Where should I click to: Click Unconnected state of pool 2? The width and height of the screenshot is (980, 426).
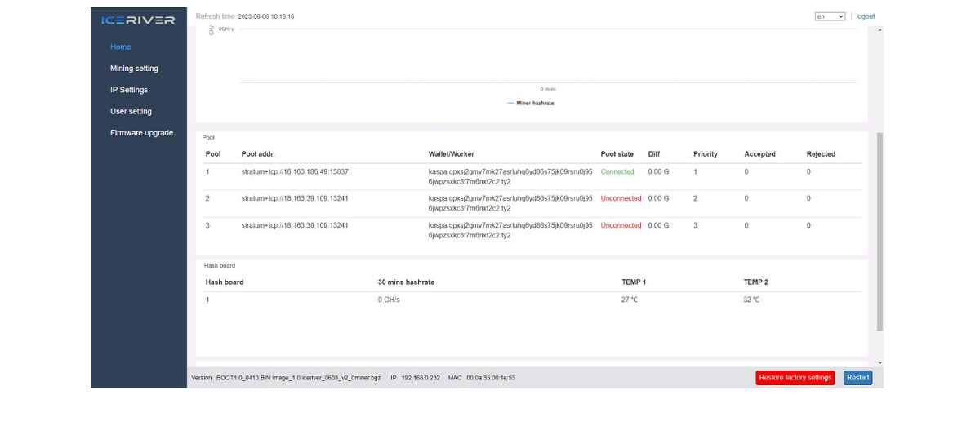(621, 198)
